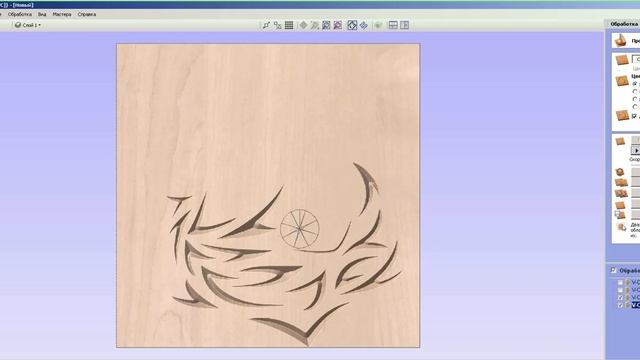Check the first V-C toolpath checkbox
The image size is (640, 360).
(620, 282)
